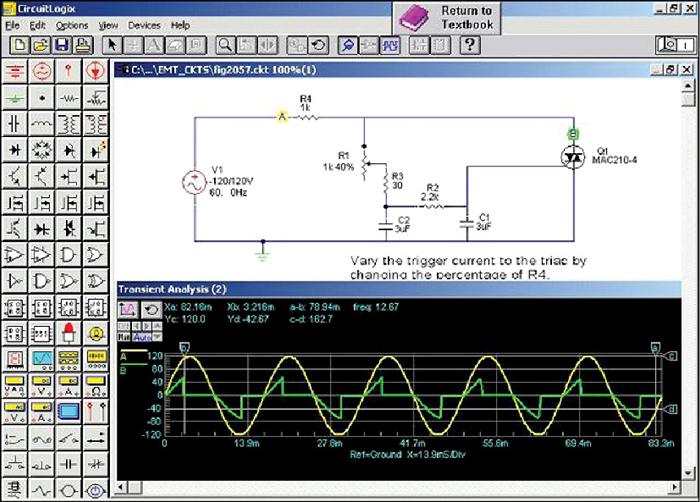Click Return to Textbook button
The height and width of the screenshot is (502, 700).
(x=452, y=17)
